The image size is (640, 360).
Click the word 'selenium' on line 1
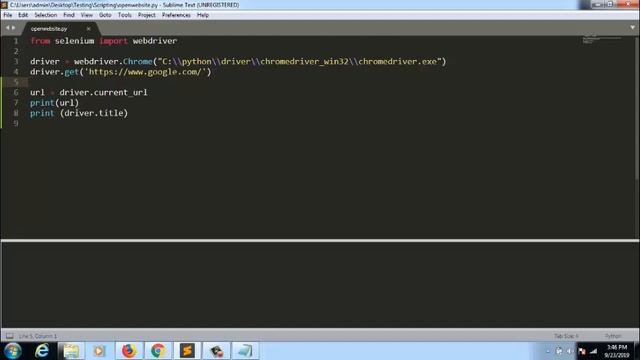coord(74,41)
